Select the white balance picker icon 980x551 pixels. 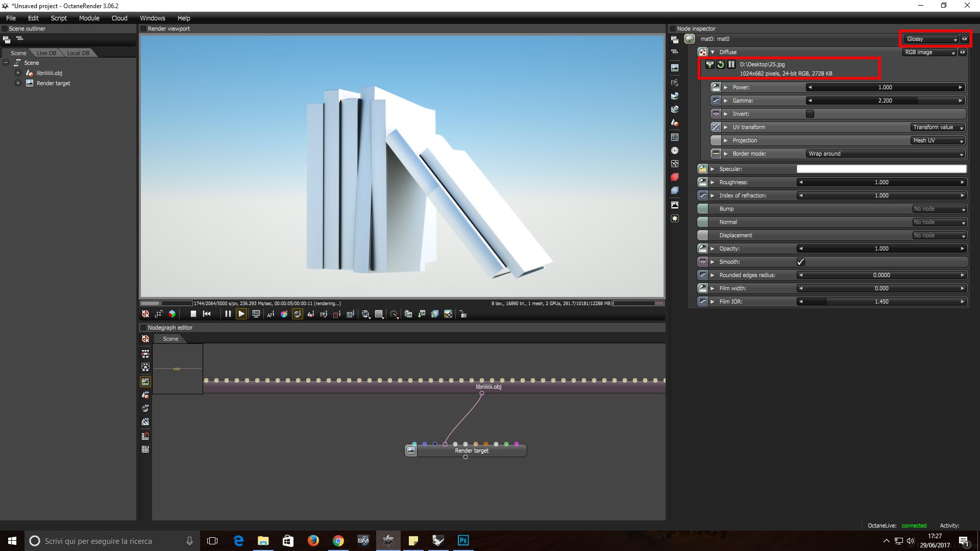tap(284, 314)
